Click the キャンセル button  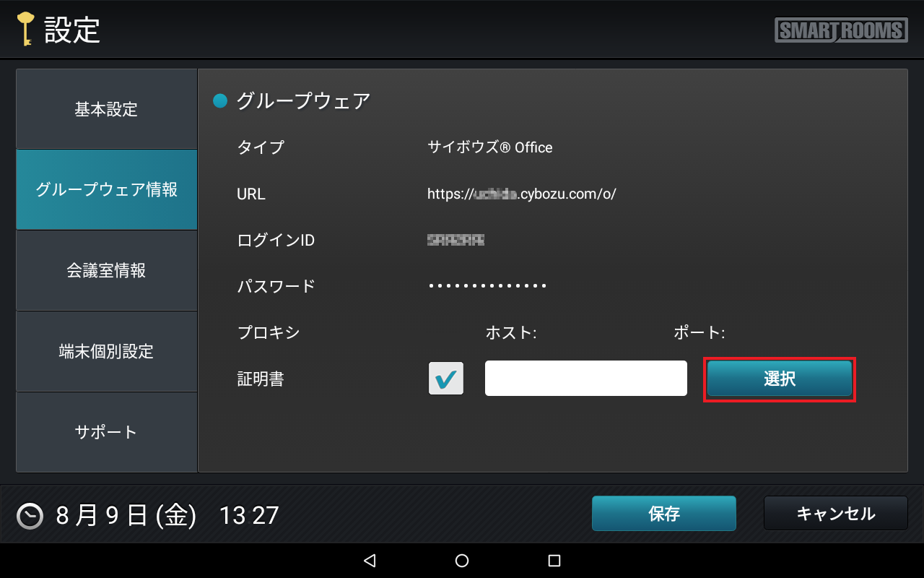click(835, 514)
